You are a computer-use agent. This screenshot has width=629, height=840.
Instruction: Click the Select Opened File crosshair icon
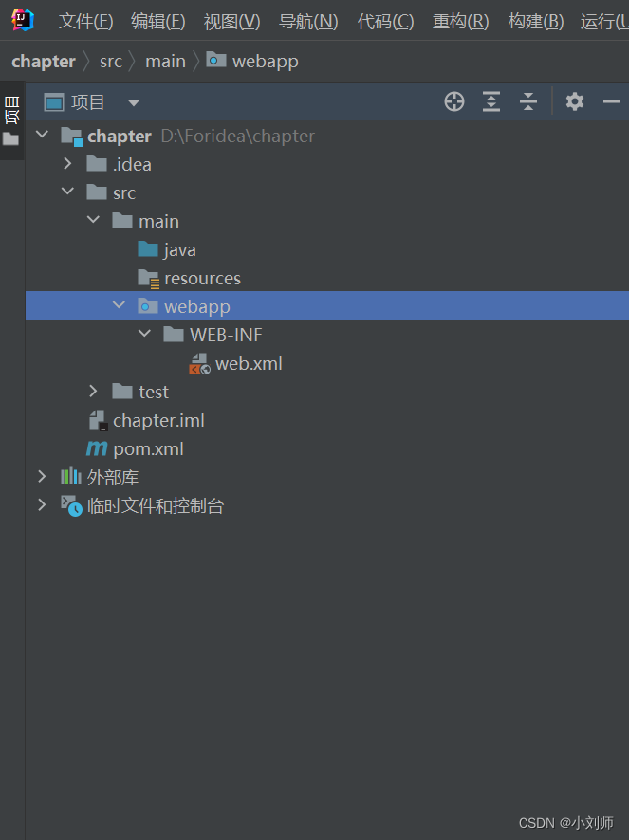[x=453, y=101]
